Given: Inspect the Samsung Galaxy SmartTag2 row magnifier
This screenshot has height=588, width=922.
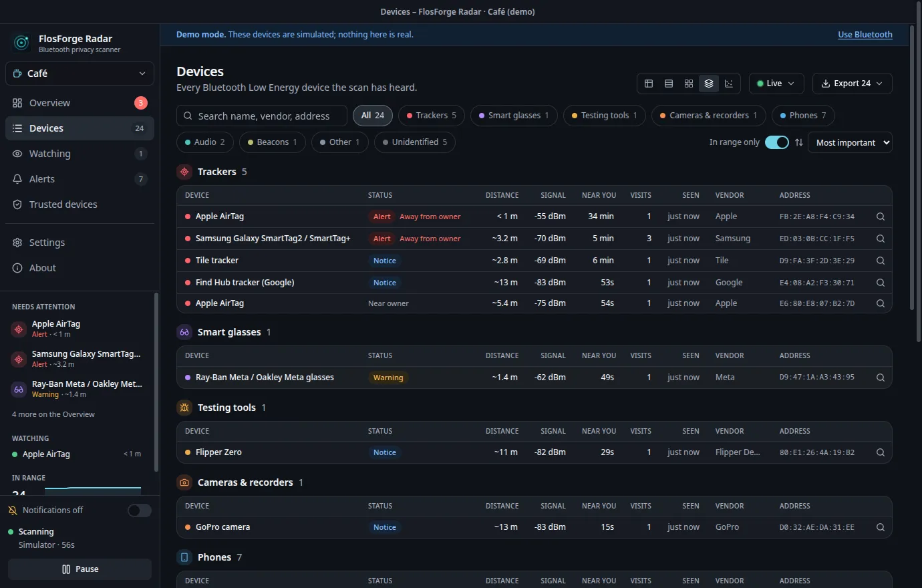Looking at the screenshot, I should tap(880, 239).
